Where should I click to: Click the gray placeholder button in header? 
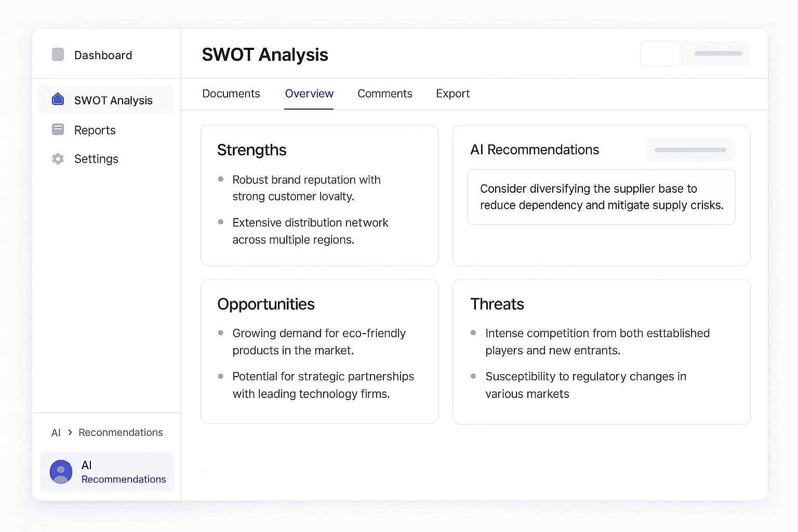click(x=718, y=54)
